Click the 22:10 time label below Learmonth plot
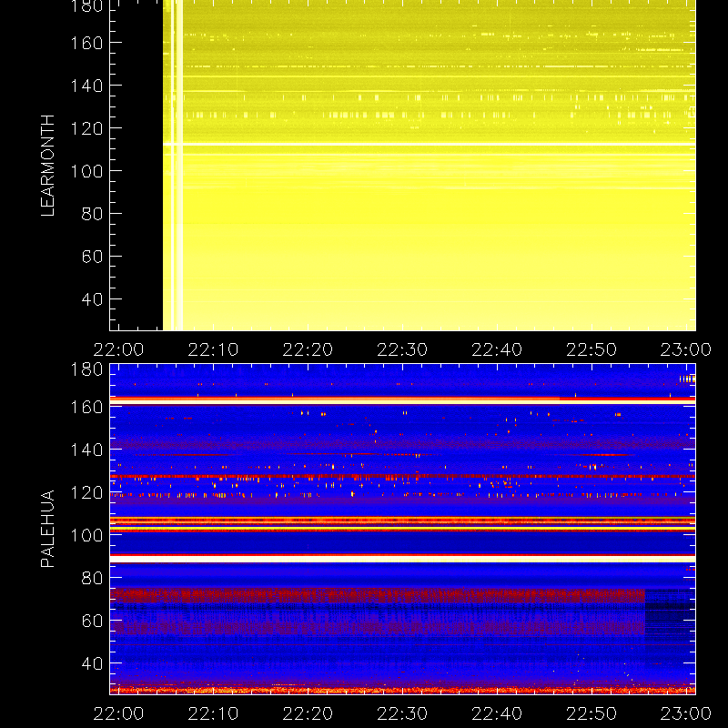 point(213,349)
